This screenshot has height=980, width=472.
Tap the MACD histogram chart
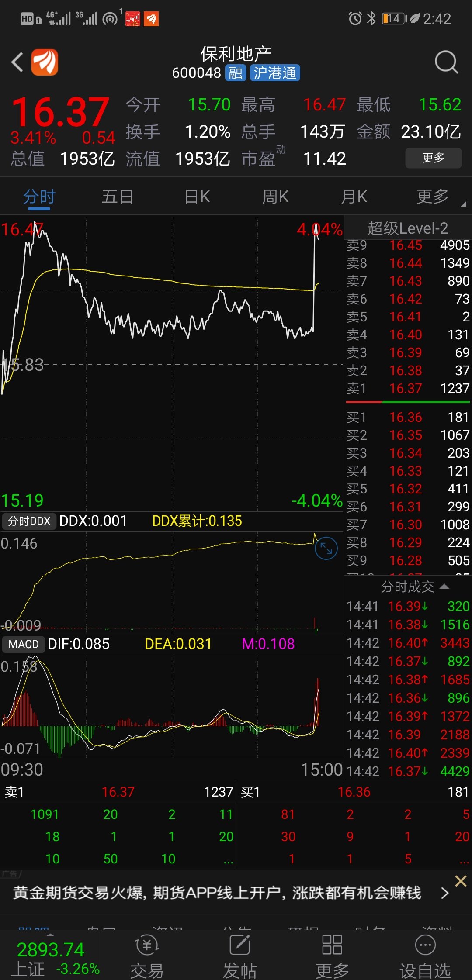[x=172, y=706]
